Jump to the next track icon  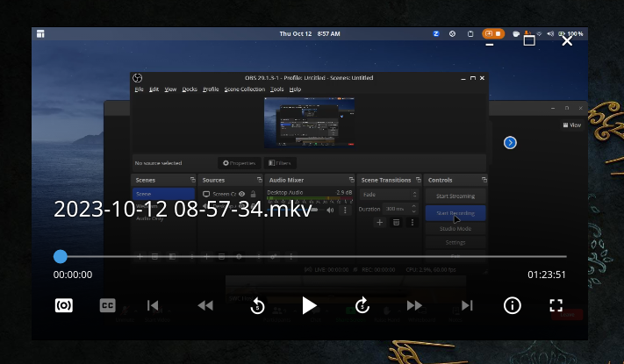coord(467,305)
